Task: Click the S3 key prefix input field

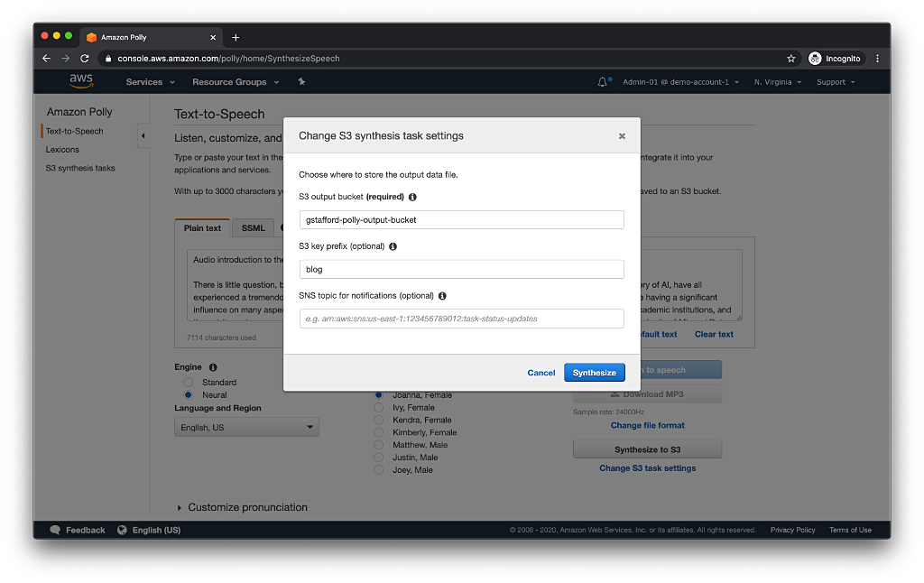Action: [461, 270]
